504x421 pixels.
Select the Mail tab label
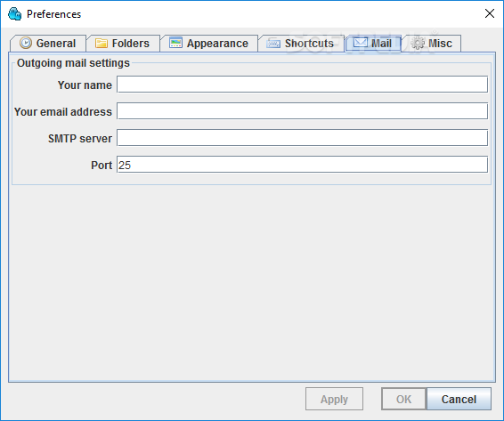point(381,44)
